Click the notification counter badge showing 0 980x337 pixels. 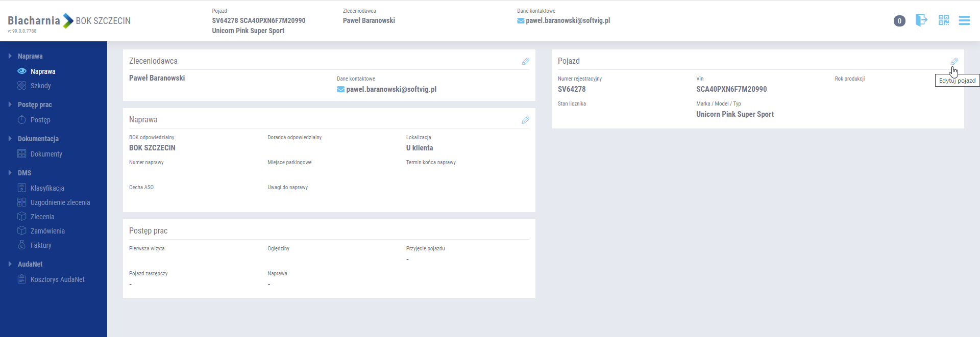point(899,21)
